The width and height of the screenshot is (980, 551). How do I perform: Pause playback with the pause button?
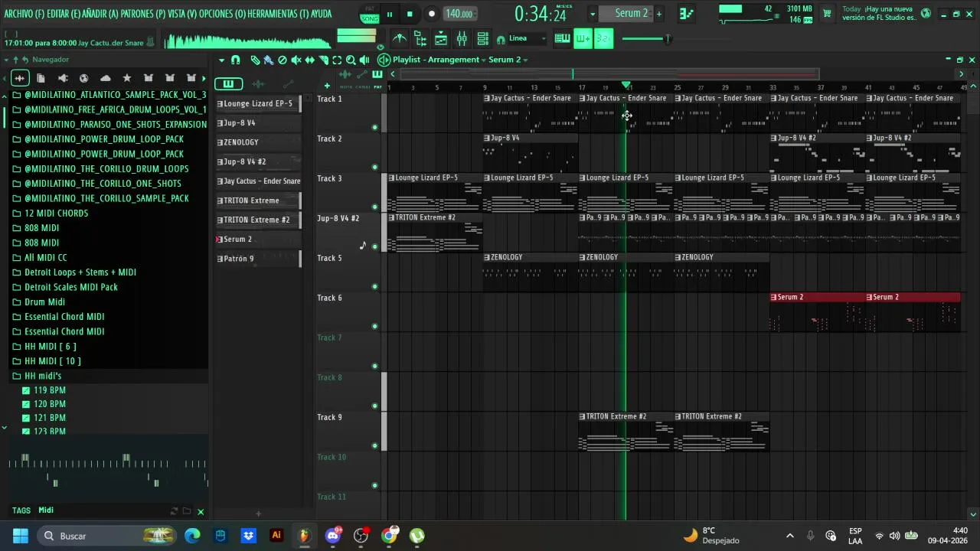389,14
